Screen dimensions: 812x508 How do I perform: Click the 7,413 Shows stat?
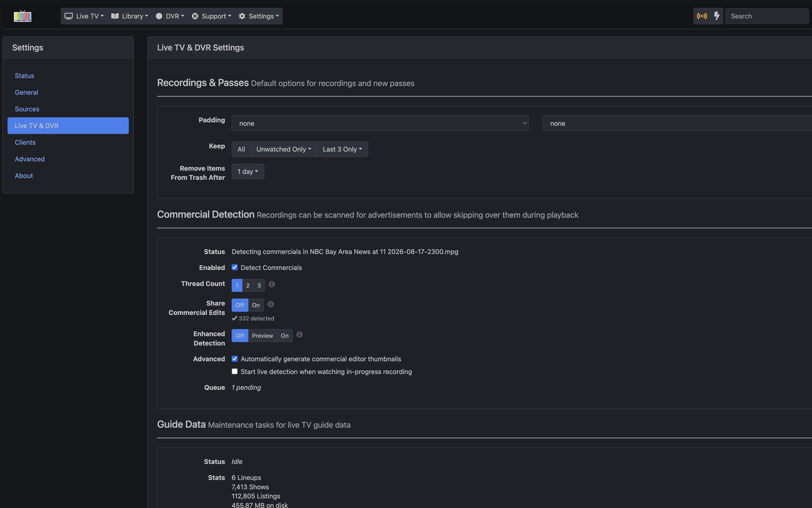pos(250,487)
